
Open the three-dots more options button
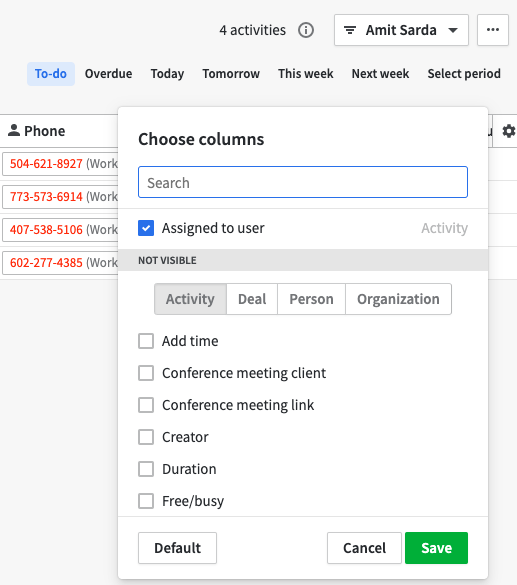click(x=493, y=30)
